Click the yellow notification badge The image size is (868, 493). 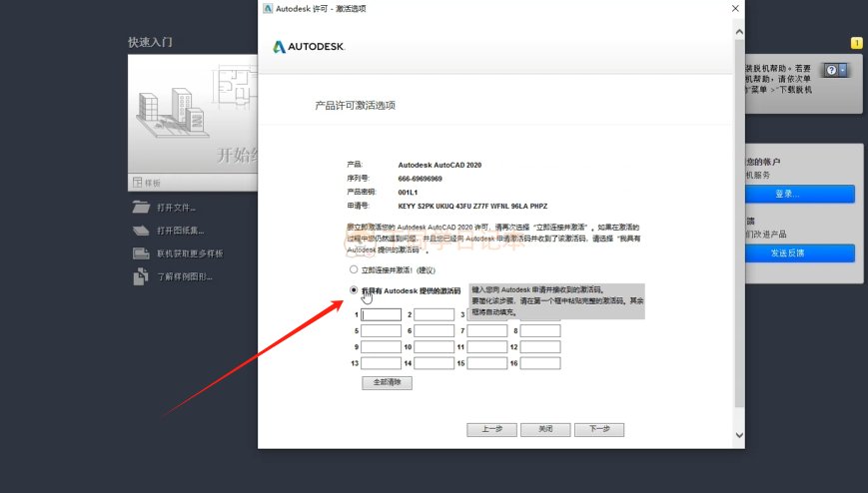pos(856,43)
